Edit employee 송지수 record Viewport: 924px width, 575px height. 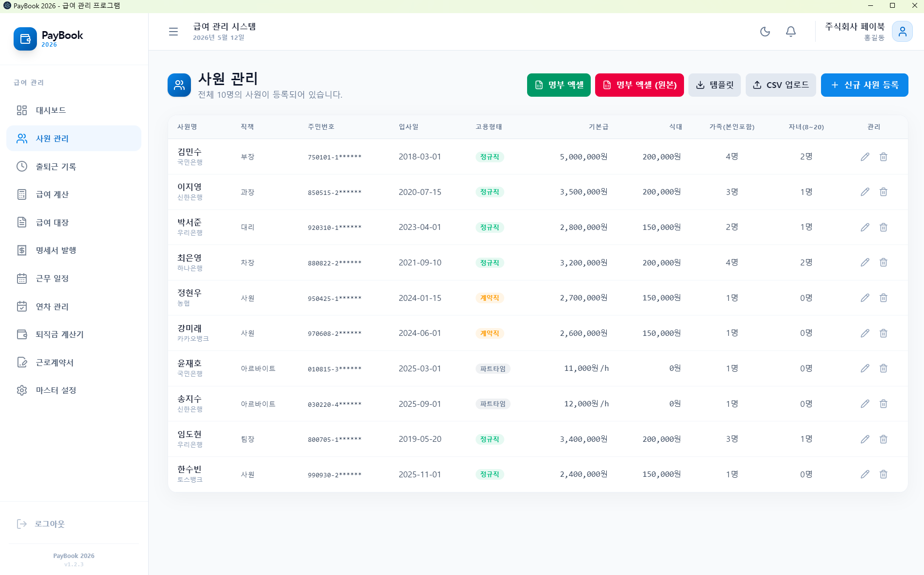(x=865, y=404)
